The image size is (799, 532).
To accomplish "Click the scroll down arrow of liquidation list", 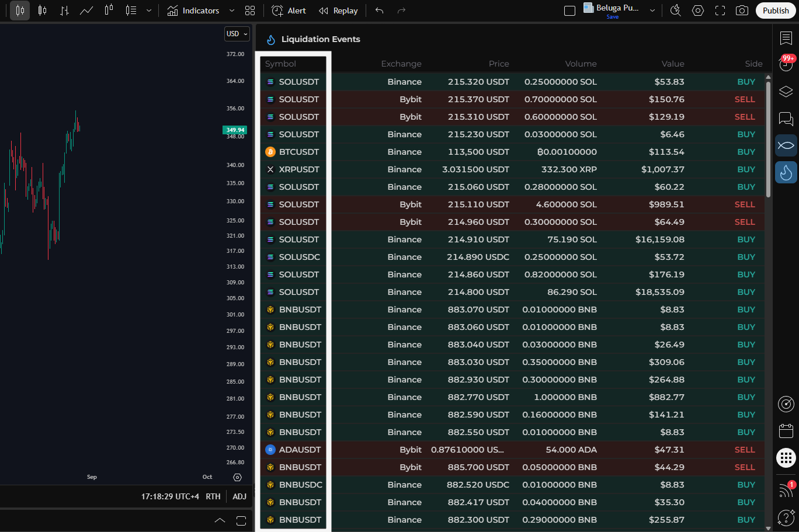I will coord(768,528).
